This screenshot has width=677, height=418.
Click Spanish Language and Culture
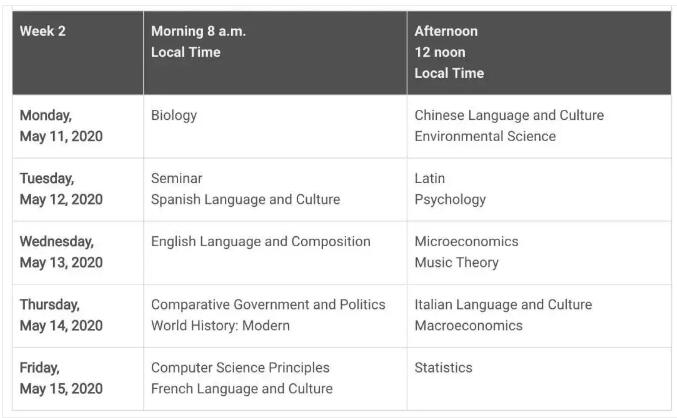[x=246, y=200]
